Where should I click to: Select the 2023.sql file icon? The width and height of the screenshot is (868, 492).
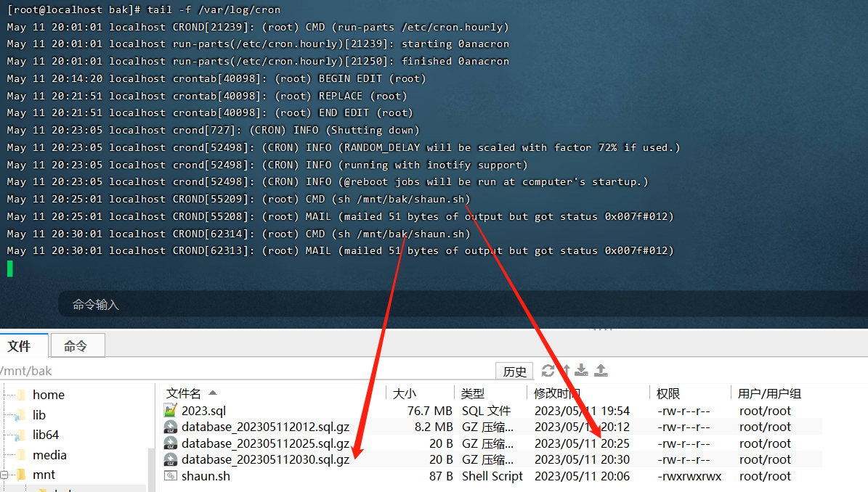(171, 411)
